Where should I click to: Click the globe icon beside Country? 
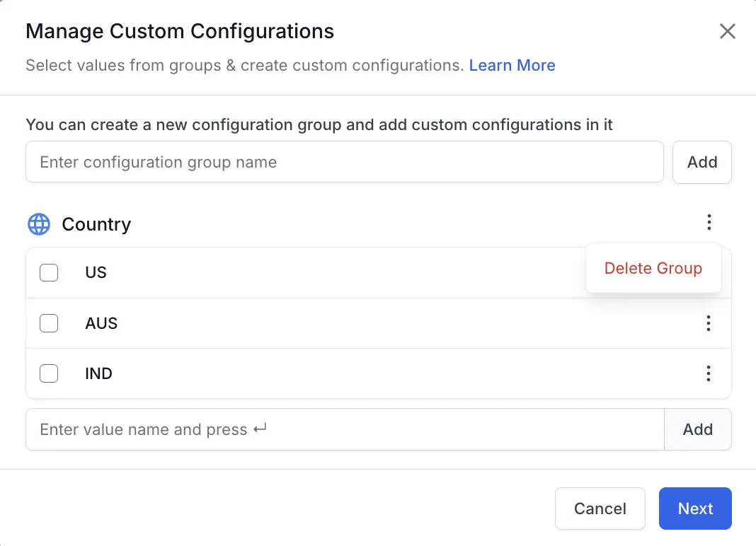click(39, 224)
